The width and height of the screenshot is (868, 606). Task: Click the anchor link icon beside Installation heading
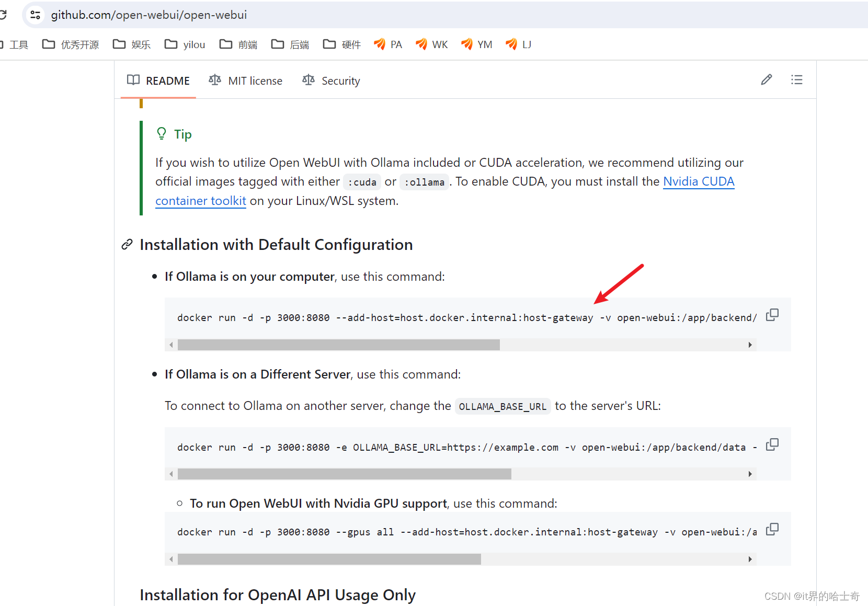[x=127, y=245]
